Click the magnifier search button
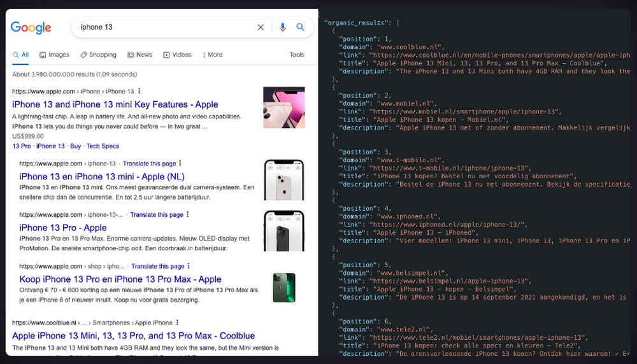 pyautogui.click(x=300, y=27)
